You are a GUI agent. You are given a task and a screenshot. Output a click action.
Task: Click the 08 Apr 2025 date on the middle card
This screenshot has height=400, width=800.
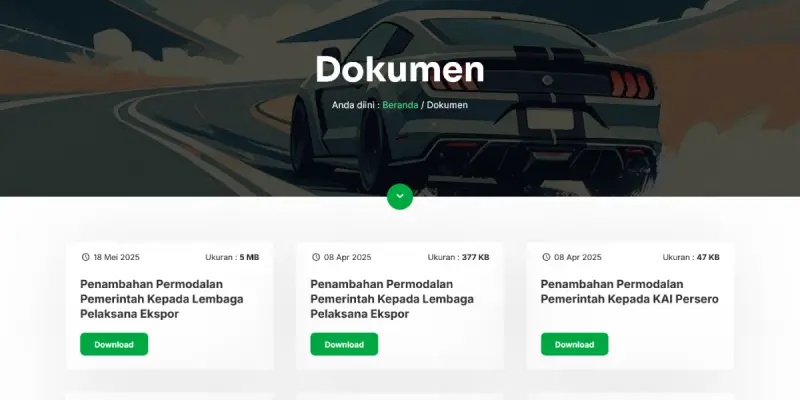tap(347, 257)
